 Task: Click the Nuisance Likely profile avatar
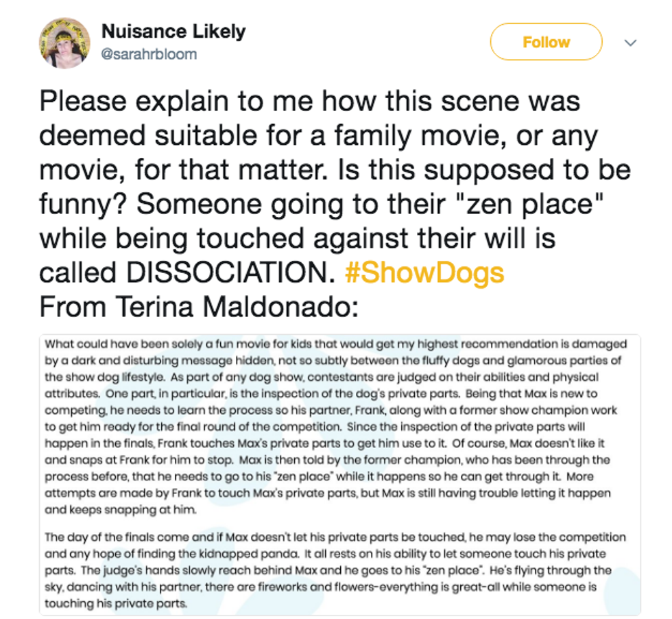tap(64, 42)
